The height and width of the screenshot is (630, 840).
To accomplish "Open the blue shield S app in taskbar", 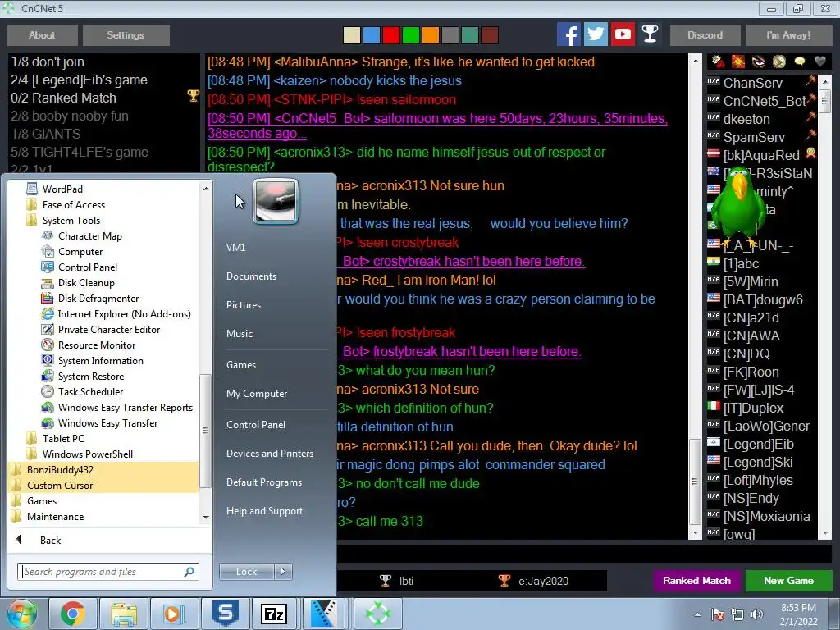I will point(225,614).
